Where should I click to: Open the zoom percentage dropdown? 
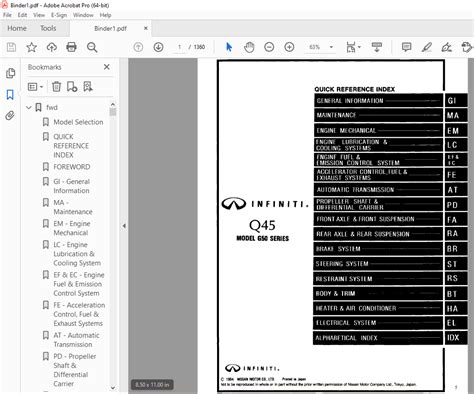click(331, 47)
